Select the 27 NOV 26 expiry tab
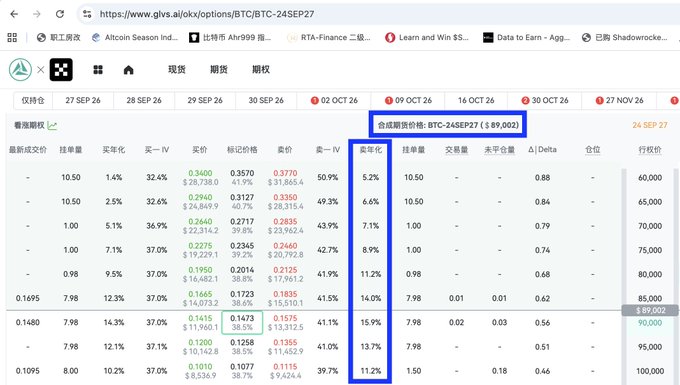This screenshot has width=680, height=385. click(x=619, y=101)
